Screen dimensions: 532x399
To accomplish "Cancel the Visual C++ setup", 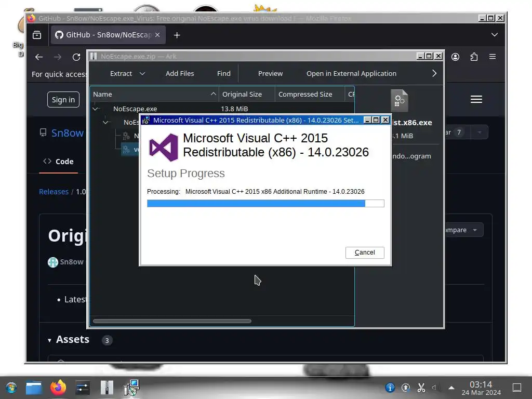I will [x=365, y=252].
